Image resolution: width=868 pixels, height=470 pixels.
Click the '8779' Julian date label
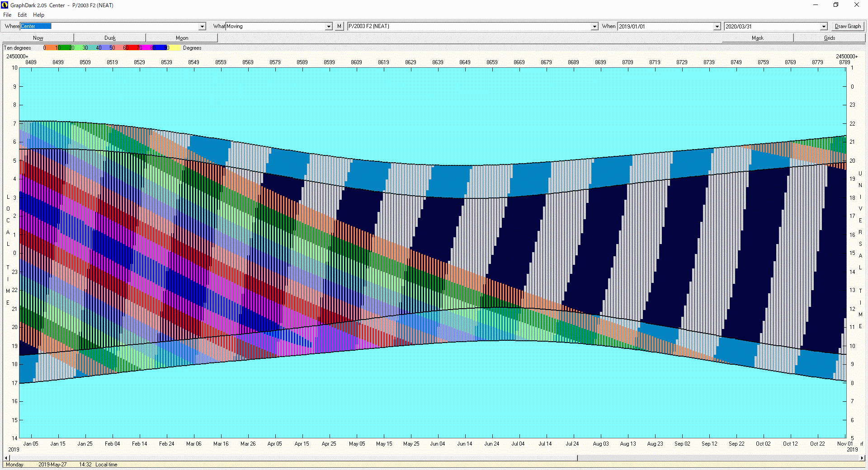(x=817, y=62)
